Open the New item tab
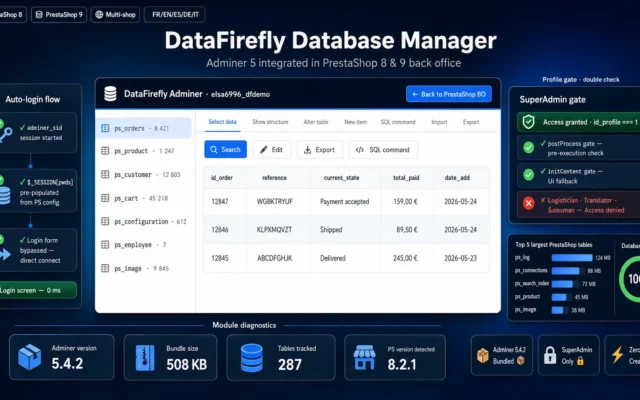This screenshot has width=640, height=400. (x=356, y=122)
